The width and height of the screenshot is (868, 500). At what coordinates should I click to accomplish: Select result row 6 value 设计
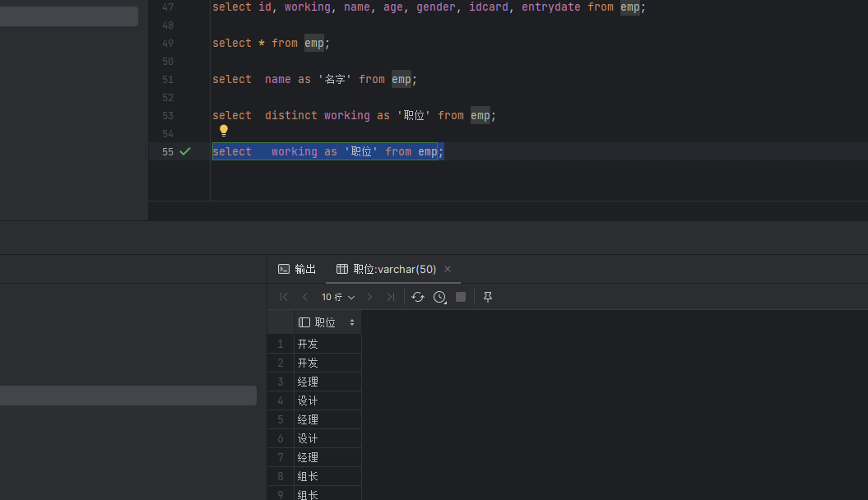pos(327,438)
